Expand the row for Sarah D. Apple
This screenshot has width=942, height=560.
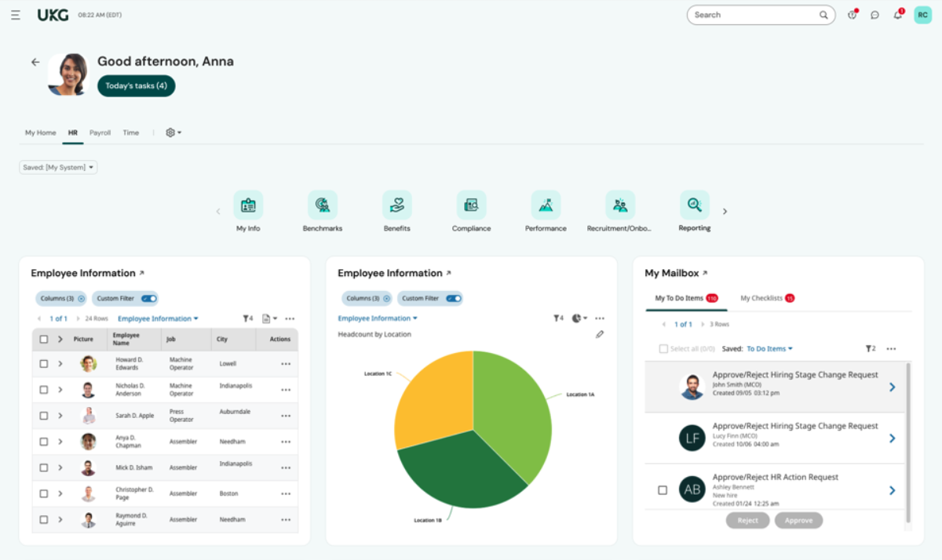(60, 416)
